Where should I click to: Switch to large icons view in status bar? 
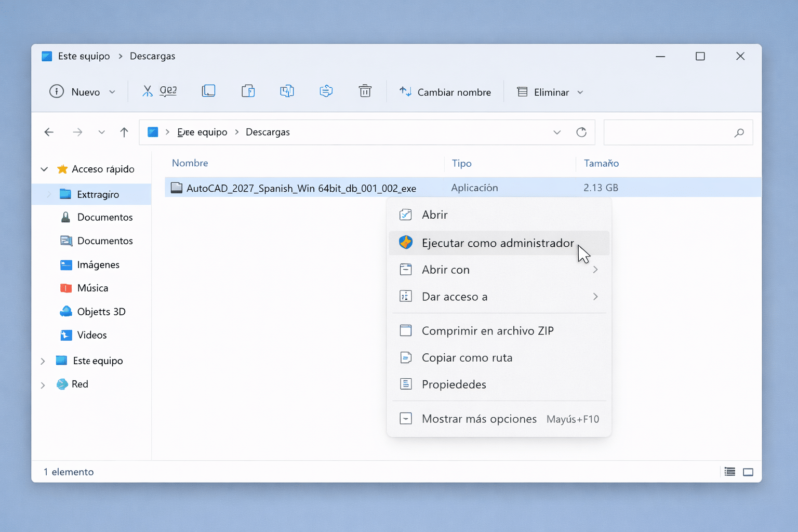748,472
